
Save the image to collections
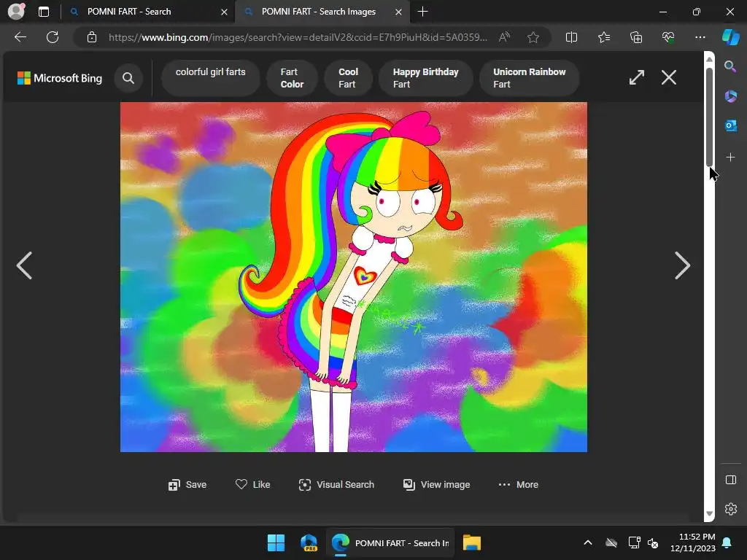187,485
